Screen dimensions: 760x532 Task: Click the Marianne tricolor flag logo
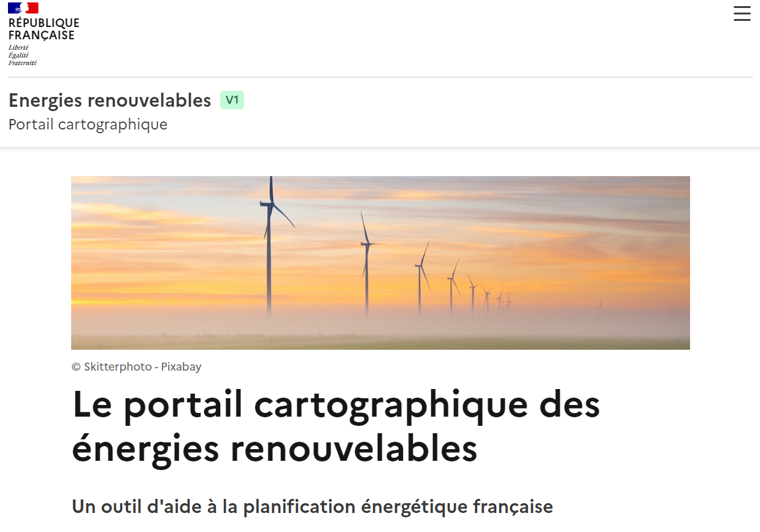pos(23,8)
